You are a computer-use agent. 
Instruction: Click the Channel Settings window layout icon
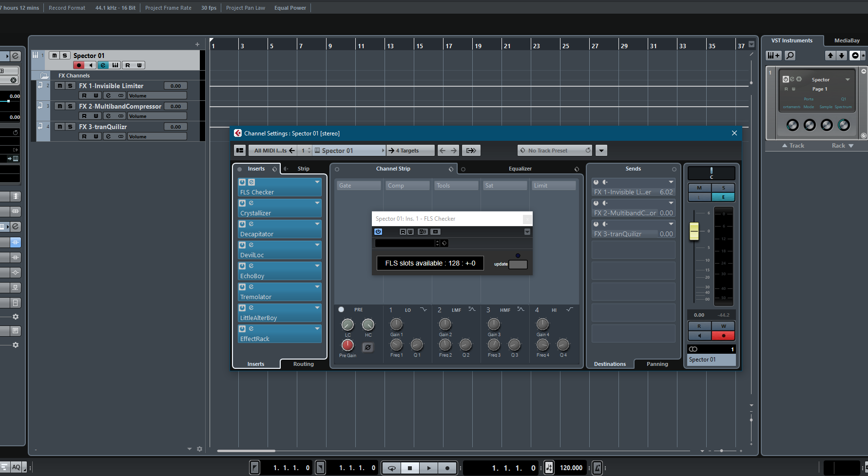click(239, 151)
